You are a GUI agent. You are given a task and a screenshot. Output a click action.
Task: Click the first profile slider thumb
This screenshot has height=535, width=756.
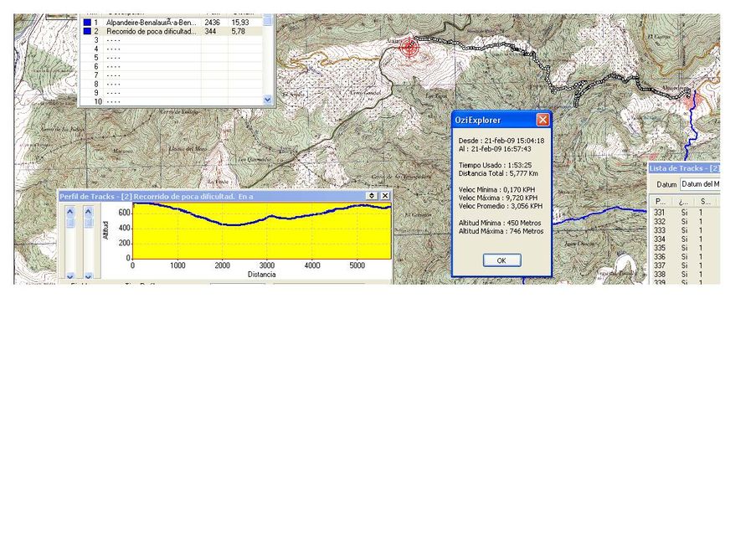coord(70,222)
